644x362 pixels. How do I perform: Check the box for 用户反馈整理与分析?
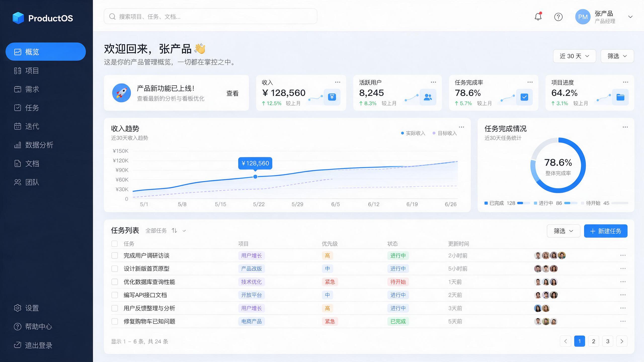(x=114, y=308)
